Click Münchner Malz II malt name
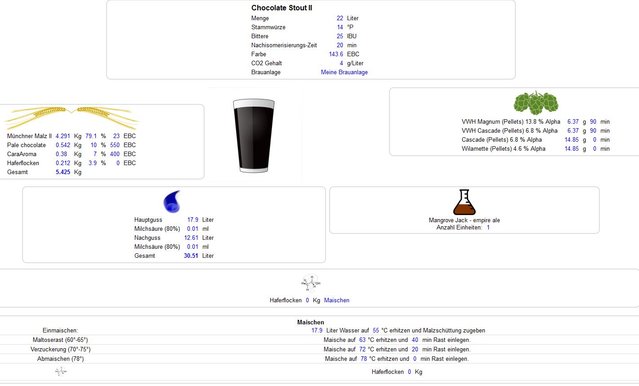The height and width of the screenshot is (386, 639). [29, 136]
